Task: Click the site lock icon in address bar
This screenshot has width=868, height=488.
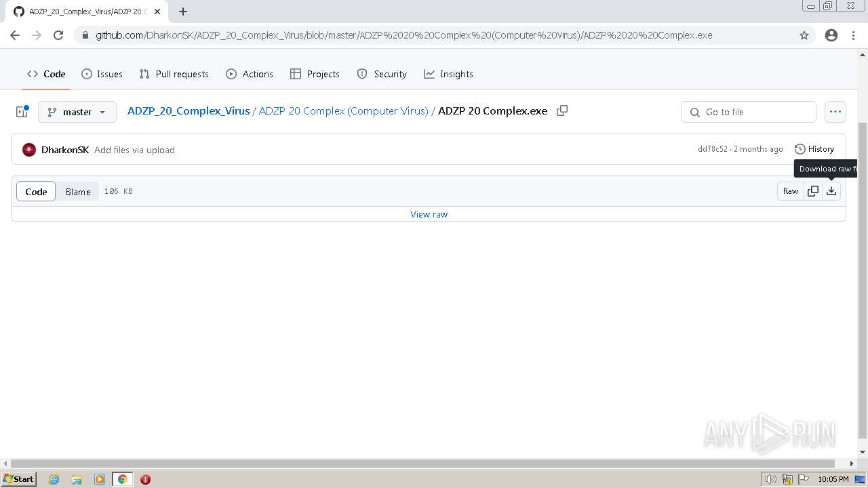Action: (85, 35)
